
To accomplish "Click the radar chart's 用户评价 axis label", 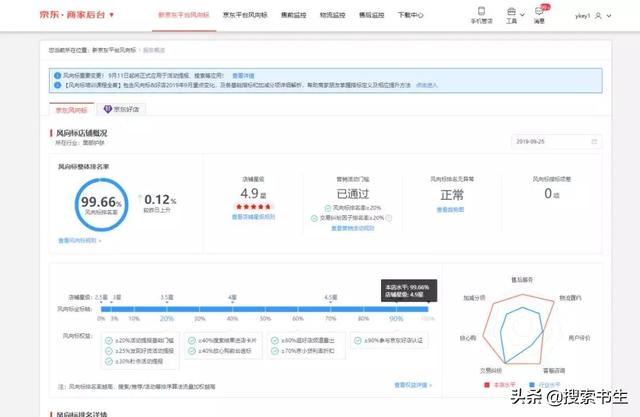I will click(x=579, y=338).
